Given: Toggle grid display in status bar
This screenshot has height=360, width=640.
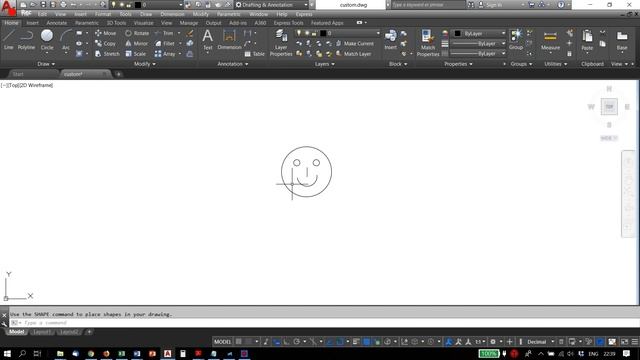Looking at the screenshot, I should click(x=239, y=342).
